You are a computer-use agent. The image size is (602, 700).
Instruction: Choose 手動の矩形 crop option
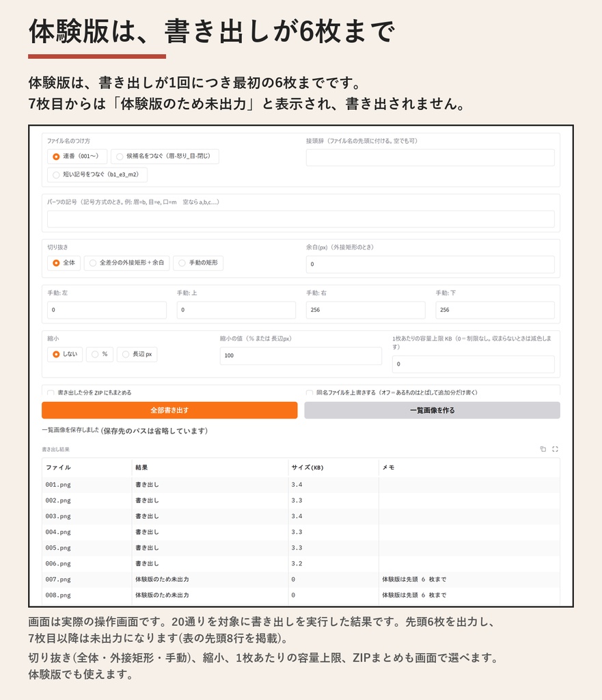pos(198,263)
